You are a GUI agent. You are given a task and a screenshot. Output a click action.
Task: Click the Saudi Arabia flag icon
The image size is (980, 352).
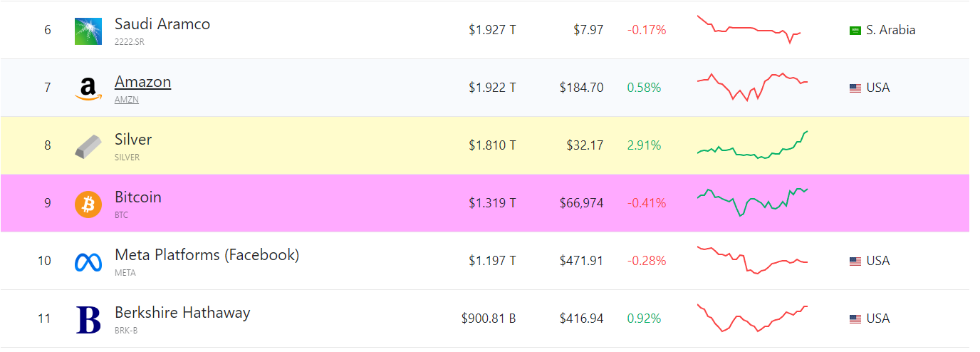point(855,31)
